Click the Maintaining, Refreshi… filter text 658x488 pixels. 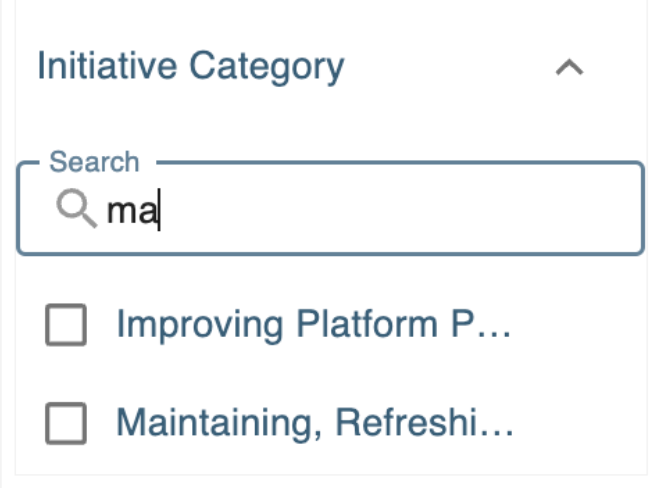(x=315, y=423)
